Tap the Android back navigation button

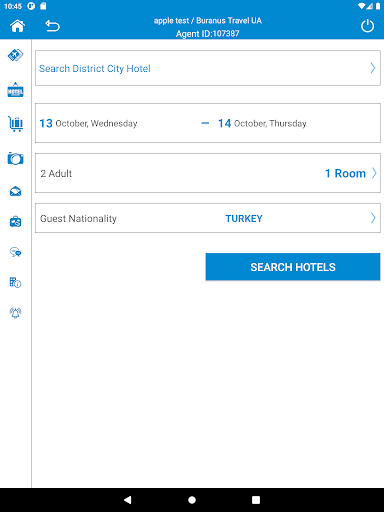(x=128, y=500)
